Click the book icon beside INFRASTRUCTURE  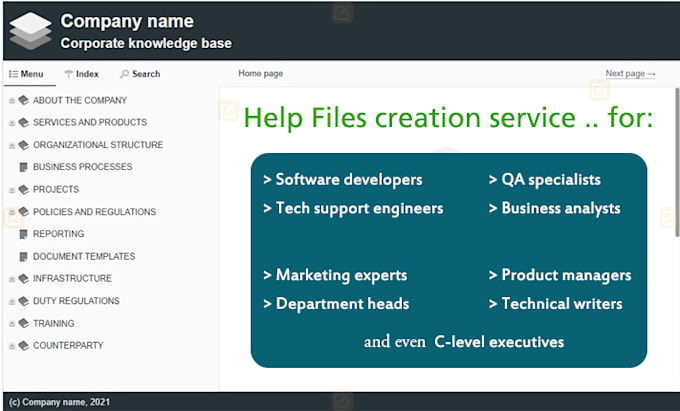[x=23, y=278]
